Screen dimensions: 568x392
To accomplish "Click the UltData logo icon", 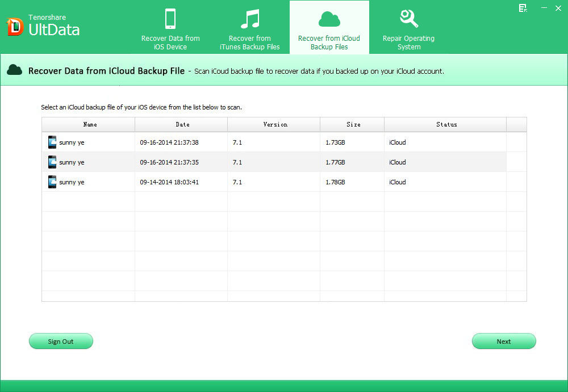I will (x=15, y=27).
